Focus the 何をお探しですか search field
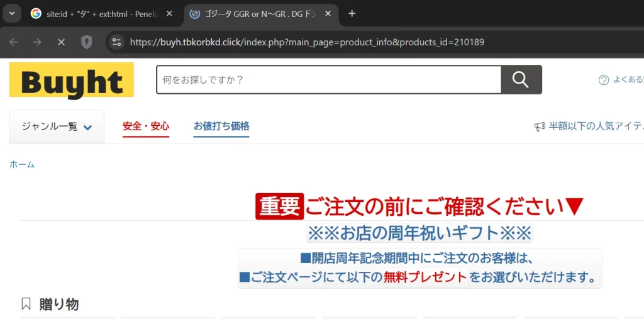Viewport: 644px width, 319px height. coord(328,79)
